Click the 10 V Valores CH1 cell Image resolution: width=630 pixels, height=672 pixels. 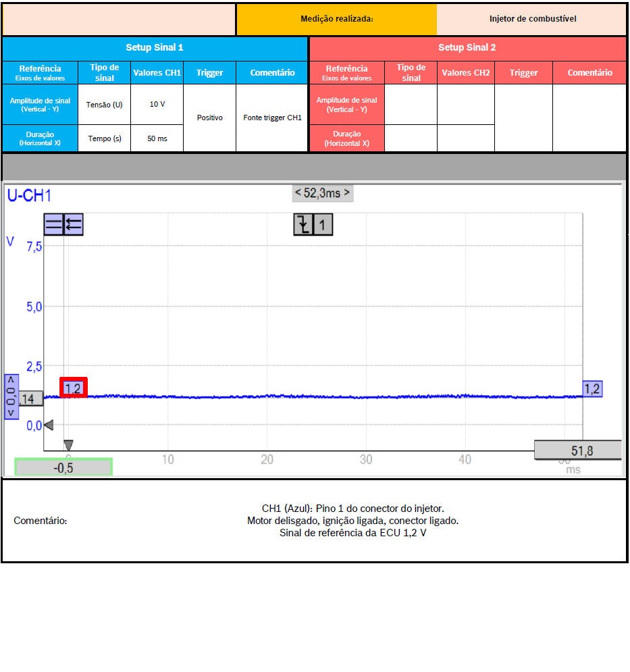tap(157, 104)
